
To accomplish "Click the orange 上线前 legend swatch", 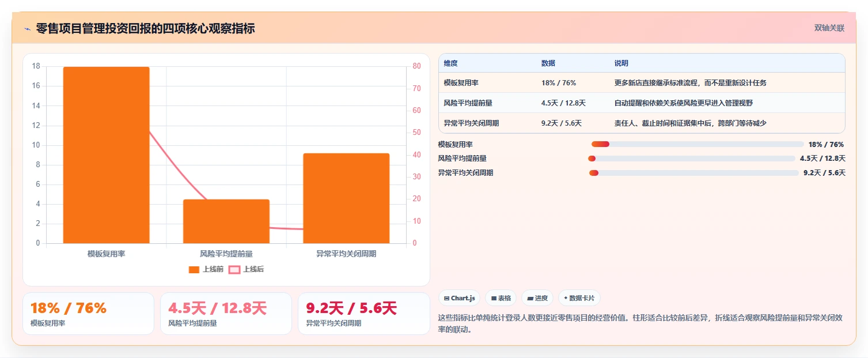I will coord(194,269).
